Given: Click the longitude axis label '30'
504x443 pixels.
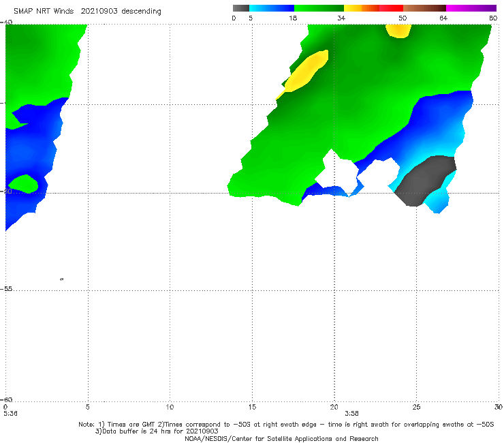Looking at the screenshot, I should point(499,408).
